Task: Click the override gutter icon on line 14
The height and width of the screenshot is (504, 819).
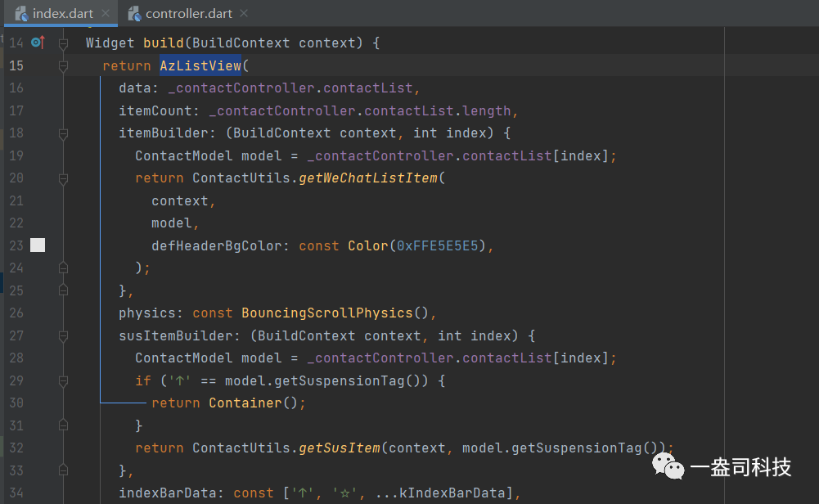Action: point(38,43)
